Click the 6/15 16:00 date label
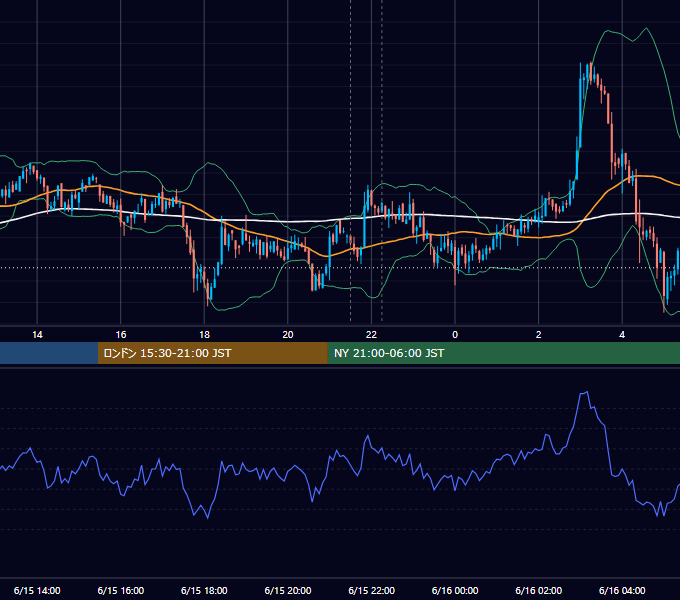 coord(121,590)
